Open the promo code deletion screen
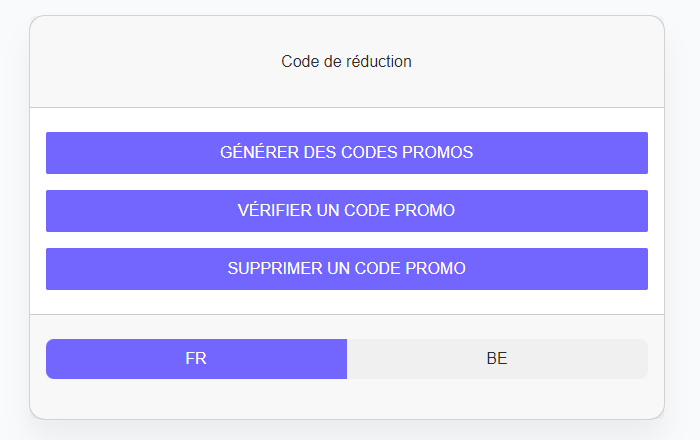The image size is (700, 440). point(346,269)
